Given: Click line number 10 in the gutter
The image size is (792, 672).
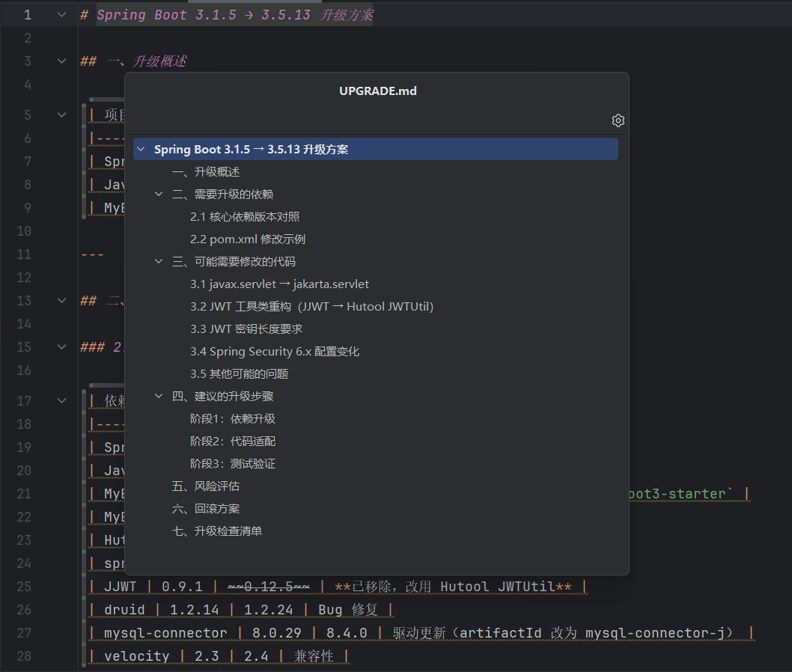Looking at the screenshot, I should click(23, 230).
